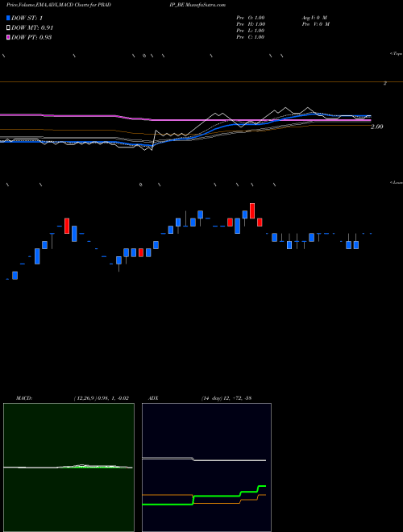Click the 'Pre O: 1.00' value
Image resolution: width=403 pixels, height=532 pixels.
tap(251, 18)
